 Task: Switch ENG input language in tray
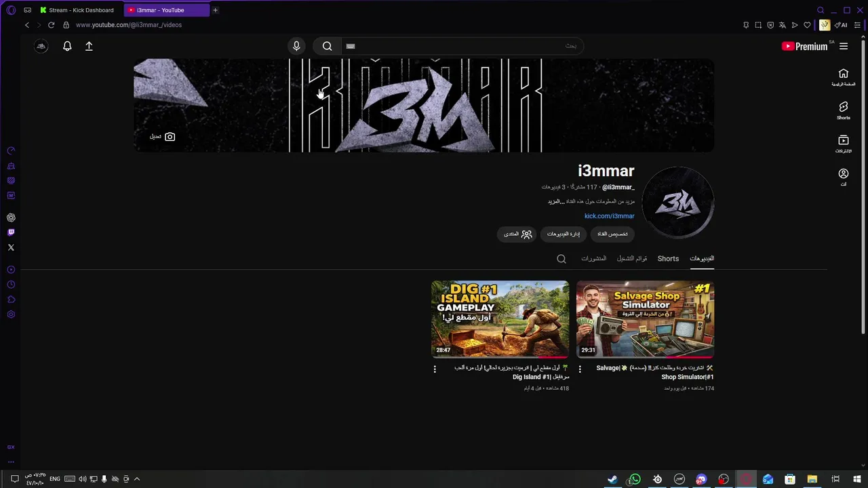(x=56, y=479)
